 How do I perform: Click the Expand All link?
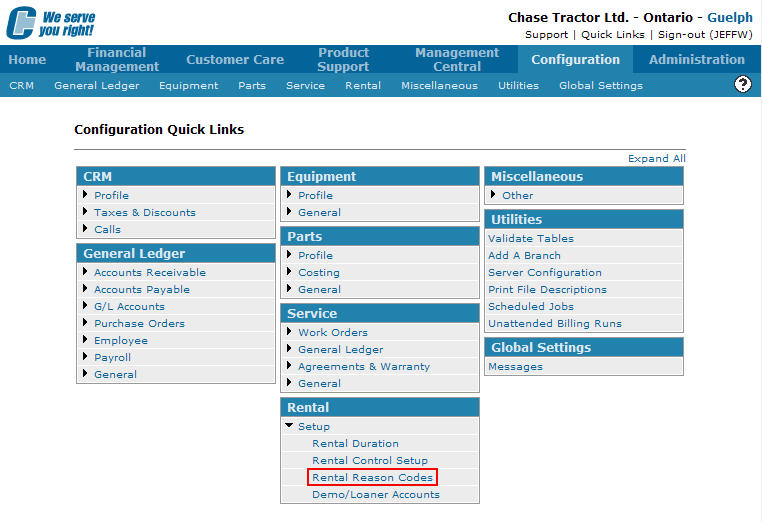coord(656,159)
